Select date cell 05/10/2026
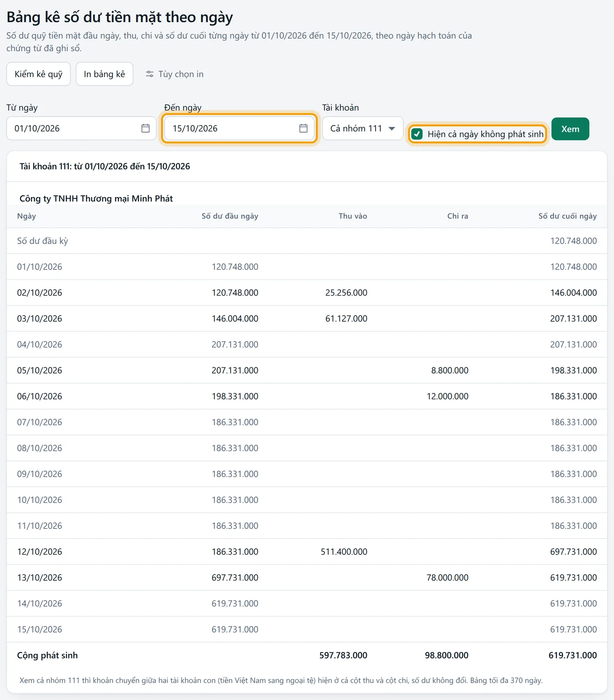Image resolution: width=614 pixels, height=700 pixels. tap(40, 370)
